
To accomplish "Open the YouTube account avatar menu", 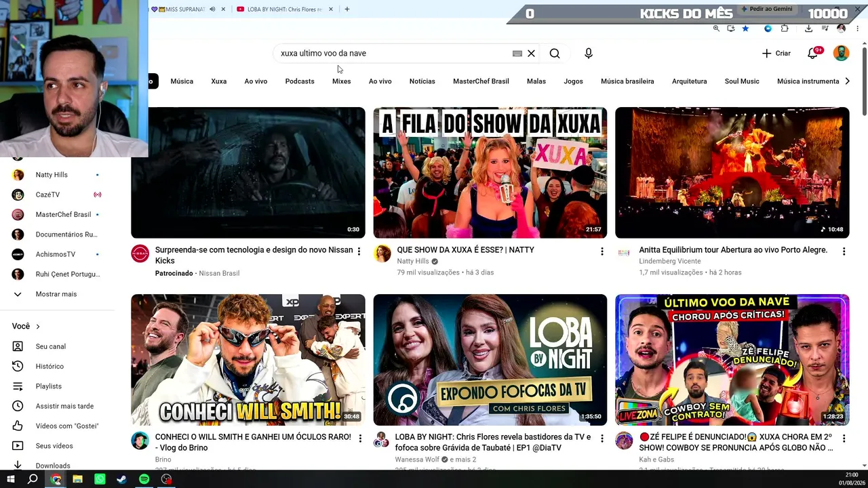I will (842, 54).
